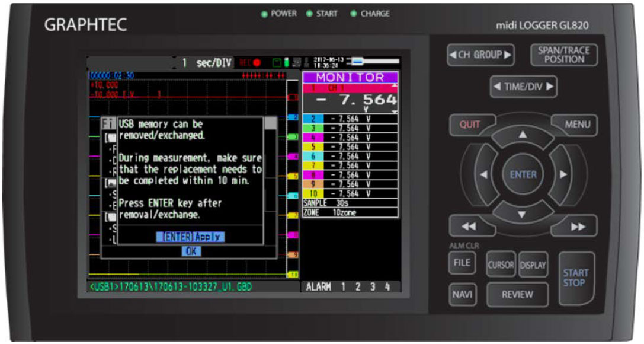Click the orange channel 9 swatch
644x344 pixels.
pos(313,184)
